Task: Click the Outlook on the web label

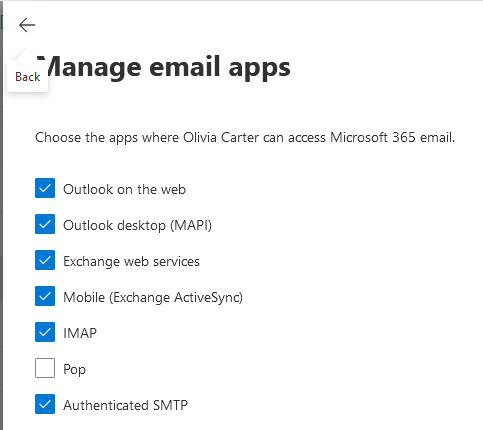Action: 124,189
